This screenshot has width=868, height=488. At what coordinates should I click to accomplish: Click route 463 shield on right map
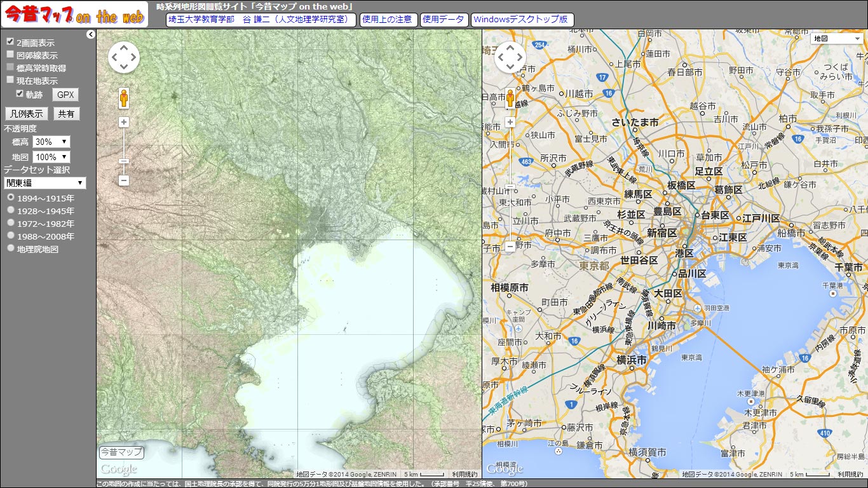[x=525, y=162]
